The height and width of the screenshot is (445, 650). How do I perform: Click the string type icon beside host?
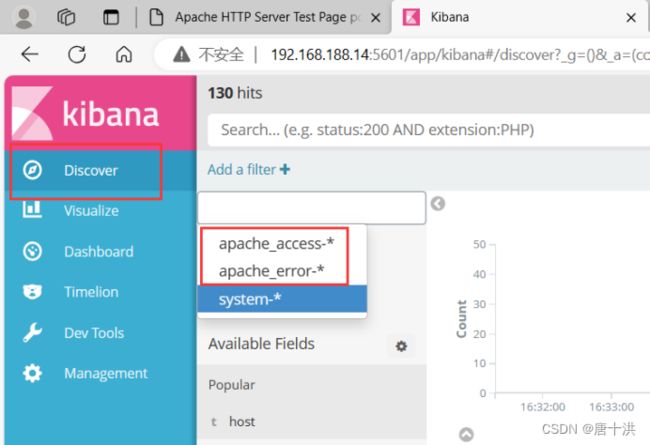coord(214,422)
